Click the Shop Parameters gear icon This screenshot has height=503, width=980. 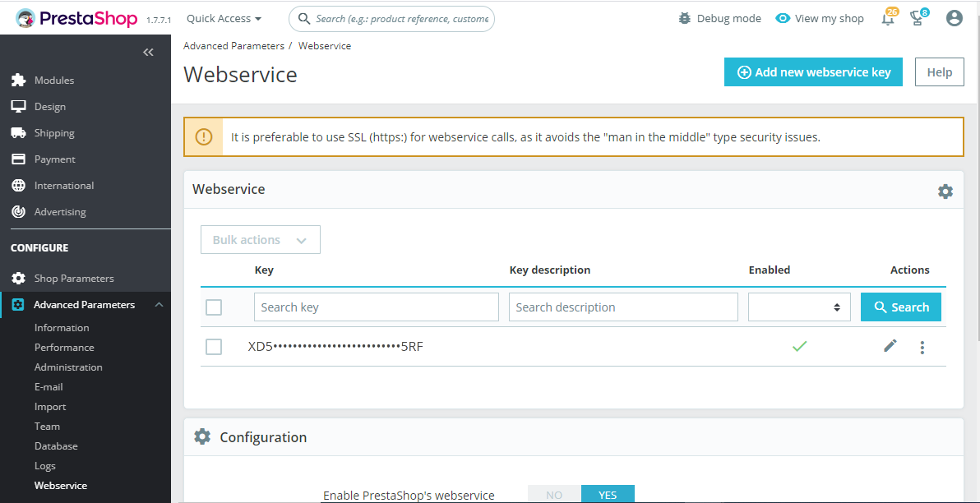tap(19, 278)
